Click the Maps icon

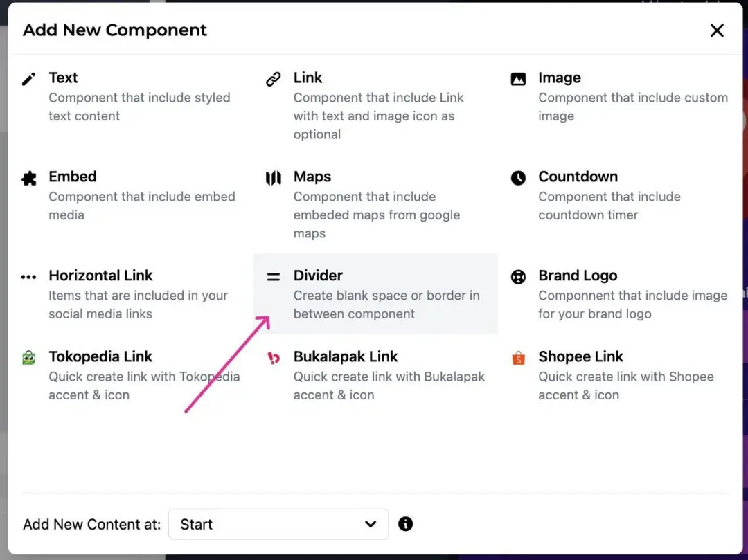pos(274,178)
